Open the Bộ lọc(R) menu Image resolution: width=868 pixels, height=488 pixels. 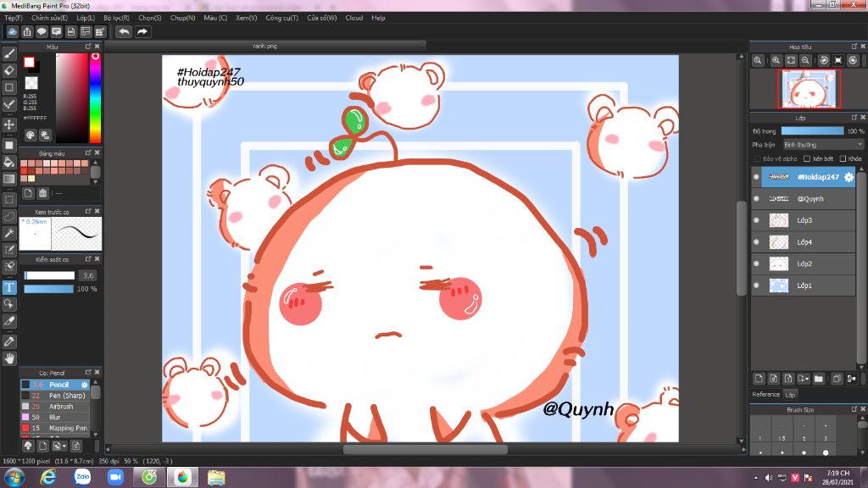coord(116,18)
